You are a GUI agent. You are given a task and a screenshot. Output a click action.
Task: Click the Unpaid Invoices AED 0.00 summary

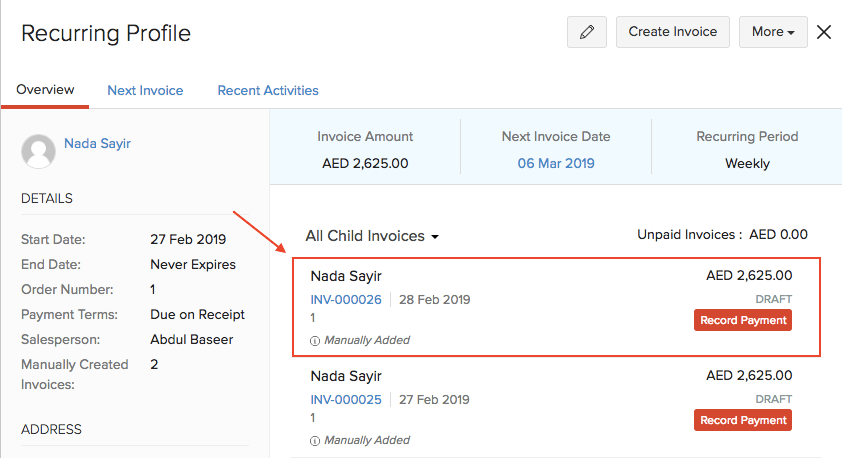(722, 235)
